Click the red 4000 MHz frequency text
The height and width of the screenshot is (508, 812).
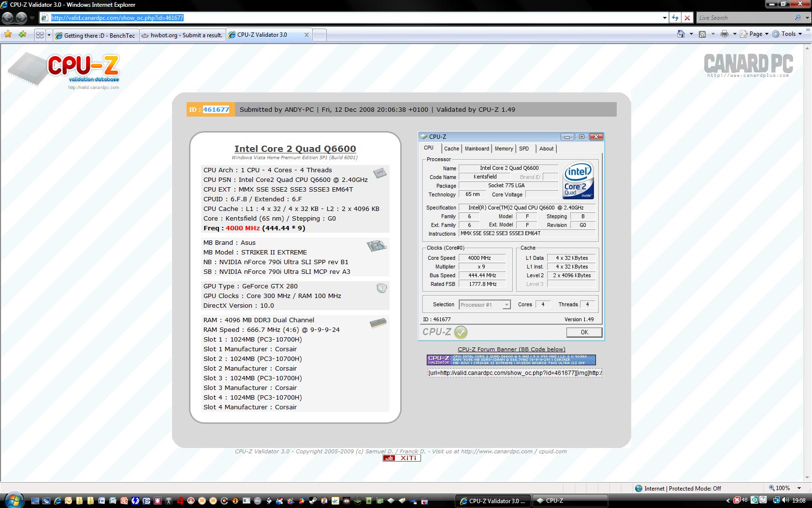[243, 228]
